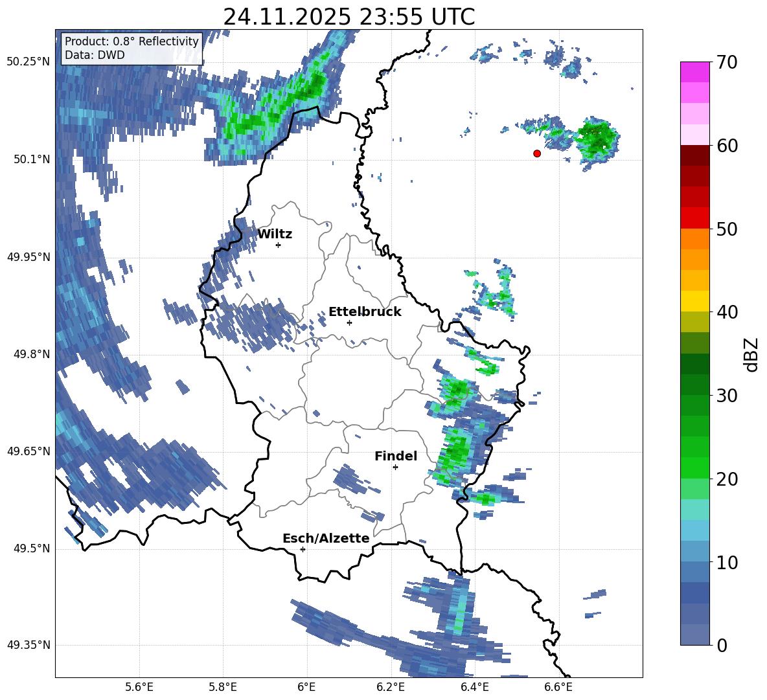Click the Data: DWD text

click(x=95, y=55)
